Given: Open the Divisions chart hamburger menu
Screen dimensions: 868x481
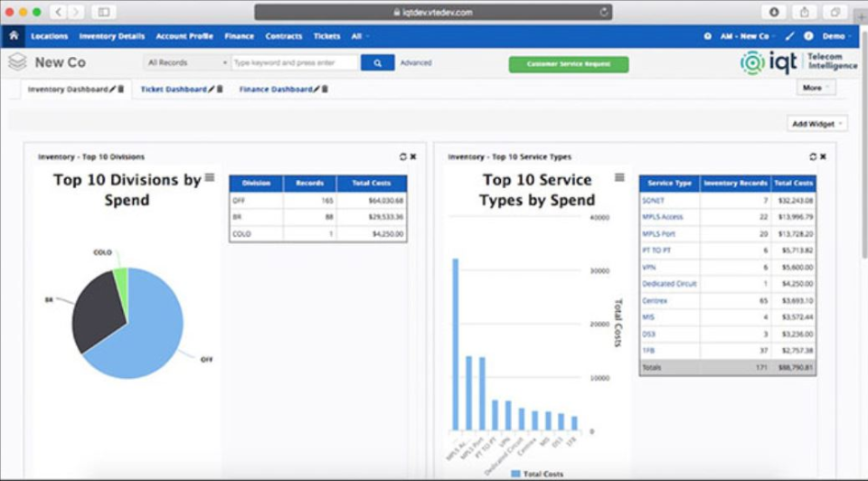Looking at the screenshot, I should click(x=209, y=177).
